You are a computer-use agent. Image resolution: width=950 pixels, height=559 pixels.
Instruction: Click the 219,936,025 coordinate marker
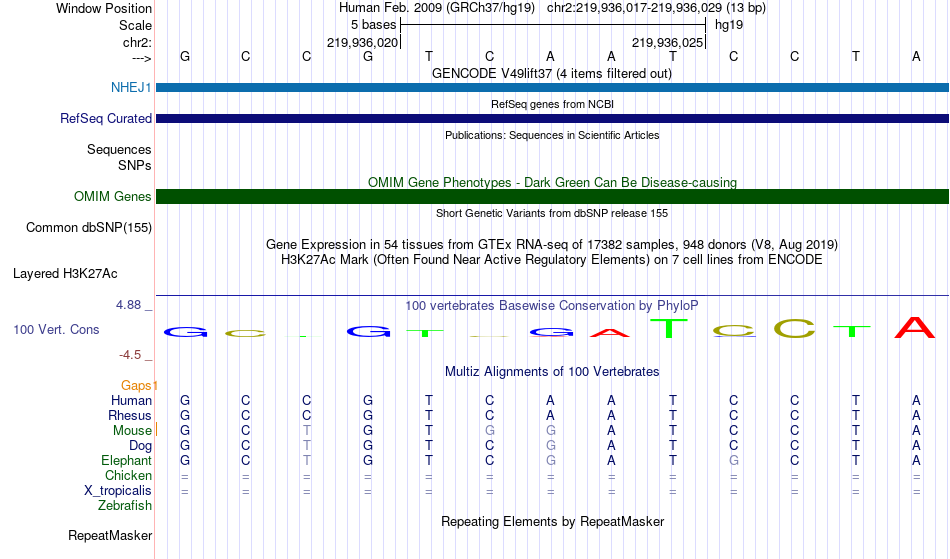coord(668,42)
